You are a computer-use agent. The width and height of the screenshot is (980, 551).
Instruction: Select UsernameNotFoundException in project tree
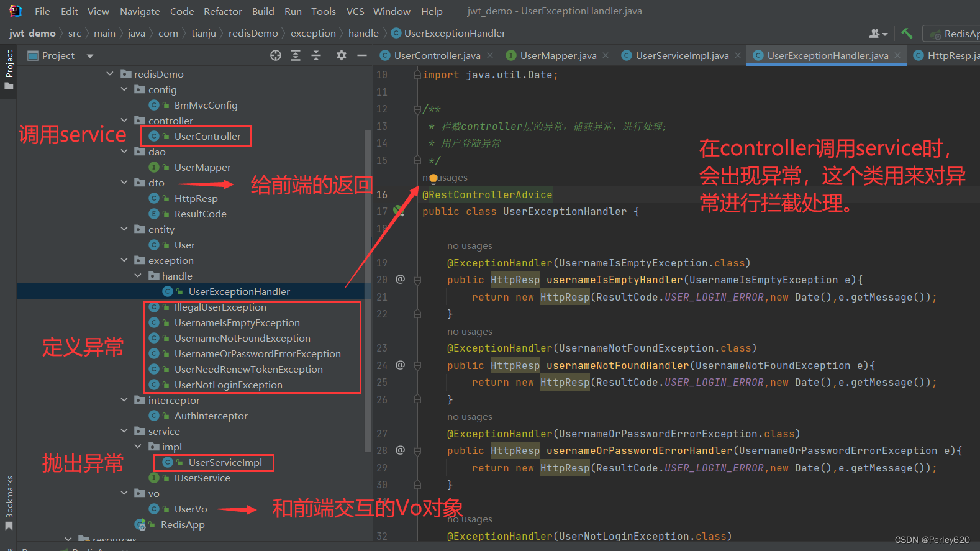pyautogui.click(x=242, y=338)
